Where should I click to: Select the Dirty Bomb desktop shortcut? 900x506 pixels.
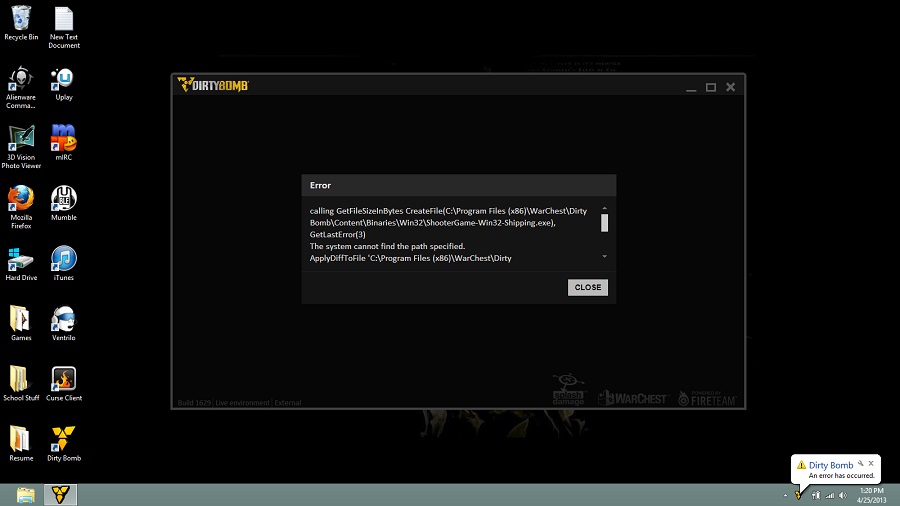[x=63, y=439]
